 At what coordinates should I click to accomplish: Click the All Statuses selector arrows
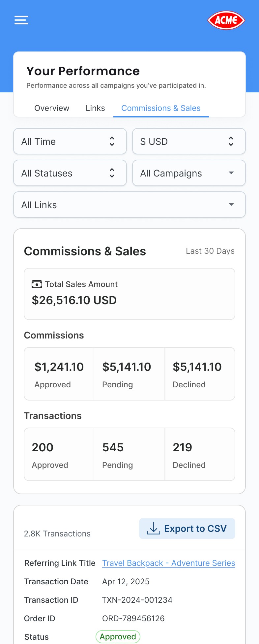pyautogui.click(x=112, y=173)
